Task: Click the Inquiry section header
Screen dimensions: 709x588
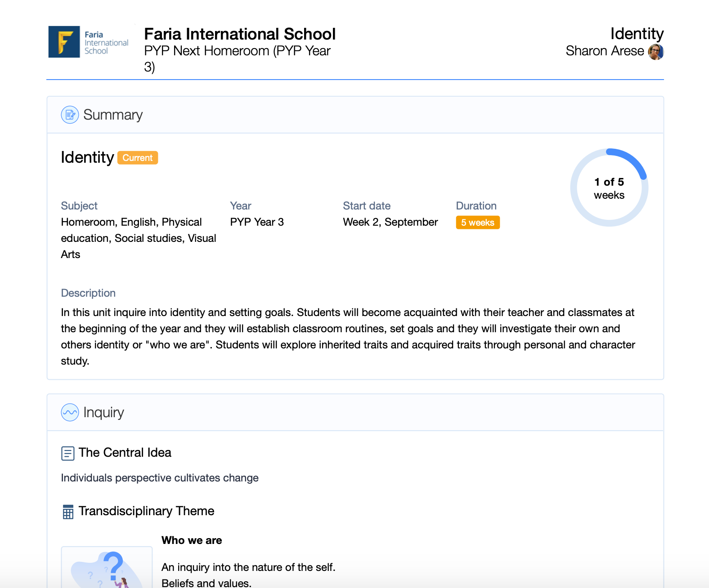Action: coord(103,412)
